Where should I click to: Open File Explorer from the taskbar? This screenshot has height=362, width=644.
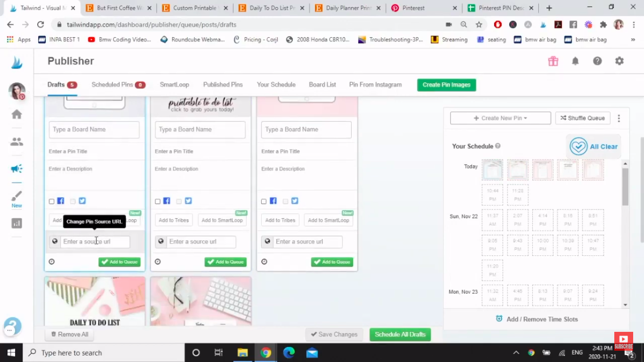point(242,353)
